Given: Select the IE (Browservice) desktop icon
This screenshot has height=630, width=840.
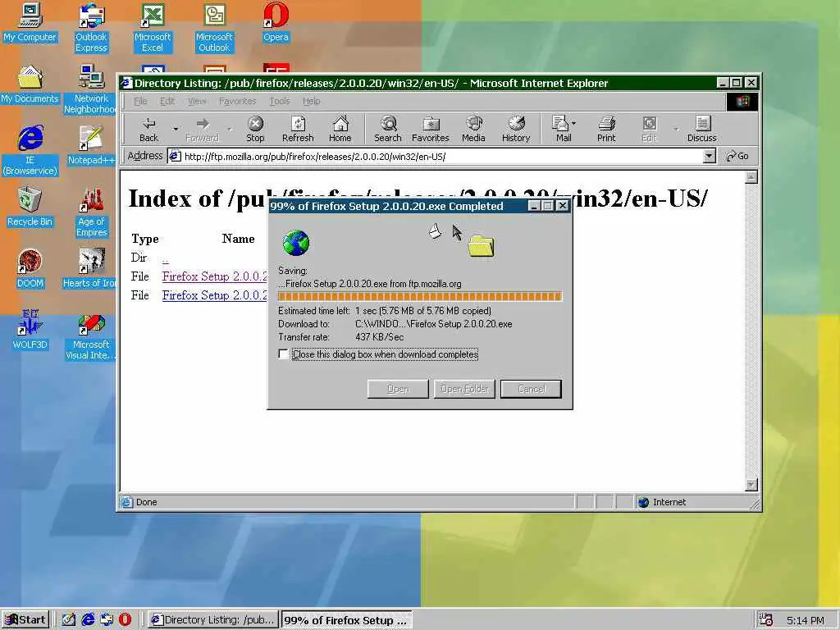Looking at the screenshot, I should [x=30, y=151].
